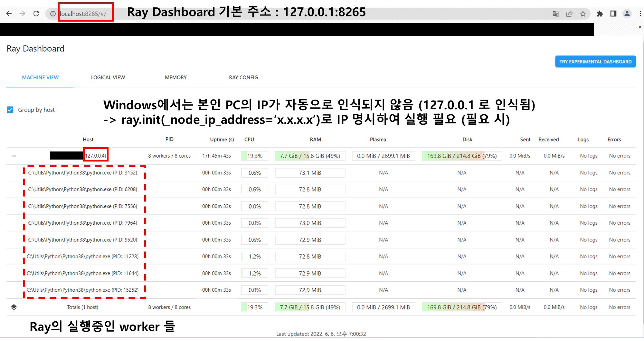This screenshot has height=341, width=644.
Task: Switch to the Logical View tab
Action: point(108,78)
